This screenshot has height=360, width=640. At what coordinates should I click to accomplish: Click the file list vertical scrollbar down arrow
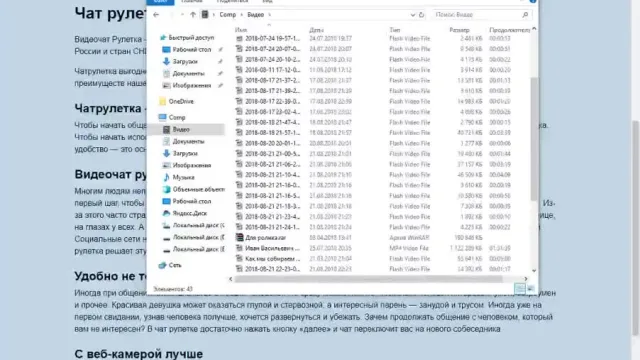point(534,270)
